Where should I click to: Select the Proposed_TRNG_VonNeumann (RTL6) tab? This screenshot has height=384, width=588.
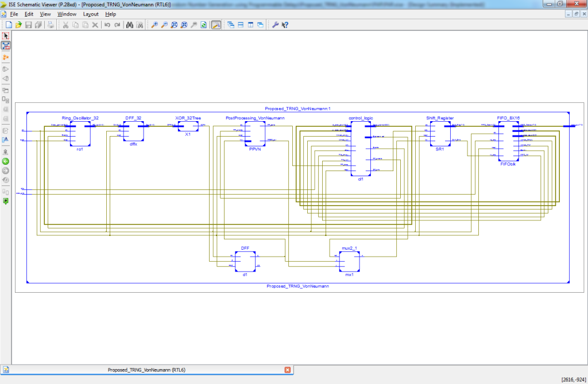click(146, 370)
